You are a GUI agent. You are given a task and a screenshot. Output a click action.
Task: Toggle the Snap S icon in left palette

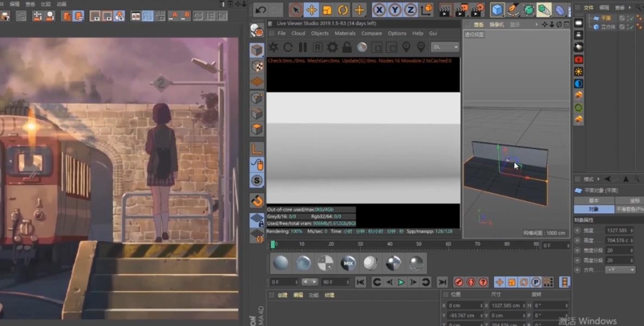pos(257,180)
